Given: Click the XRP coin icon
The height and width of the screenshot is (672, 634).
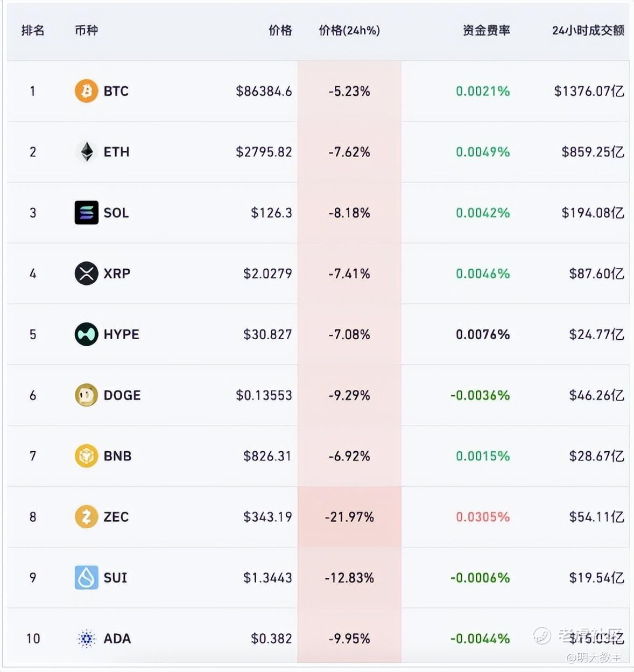Looking at the screenshot, I should (86, 274).
